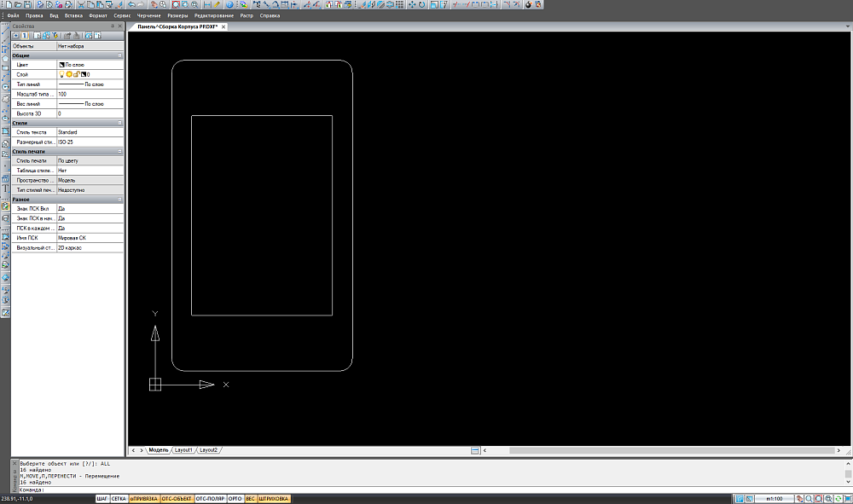The height and width of the screenshot is (504, 853).
Task: Save drawing with the floppy disk icon
Action: click(x=27, y=4)
